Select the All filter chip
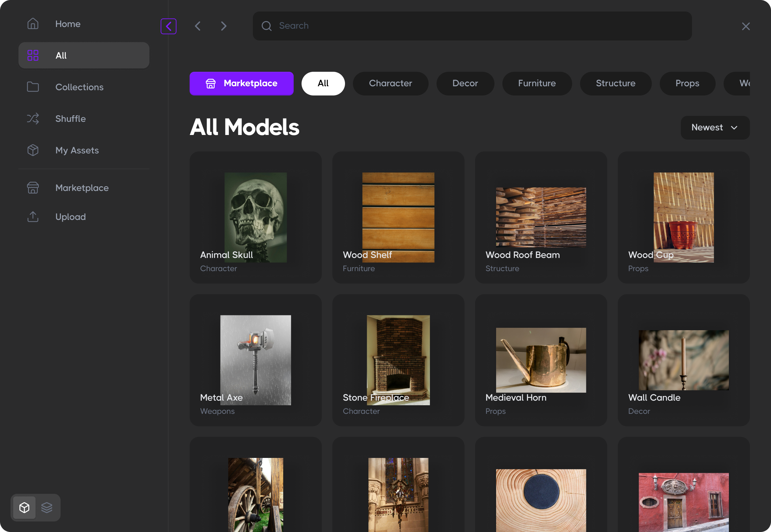The width and height of the screenshot is (771, 532). (323, 83)
